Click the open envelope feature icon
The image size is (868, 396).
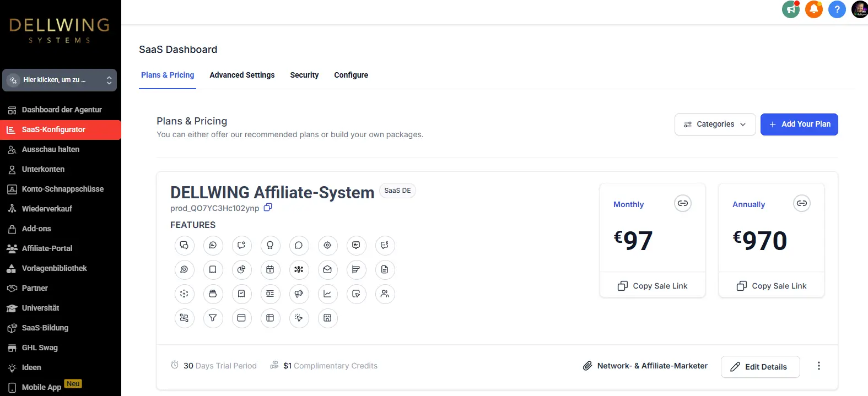(327, 270)
